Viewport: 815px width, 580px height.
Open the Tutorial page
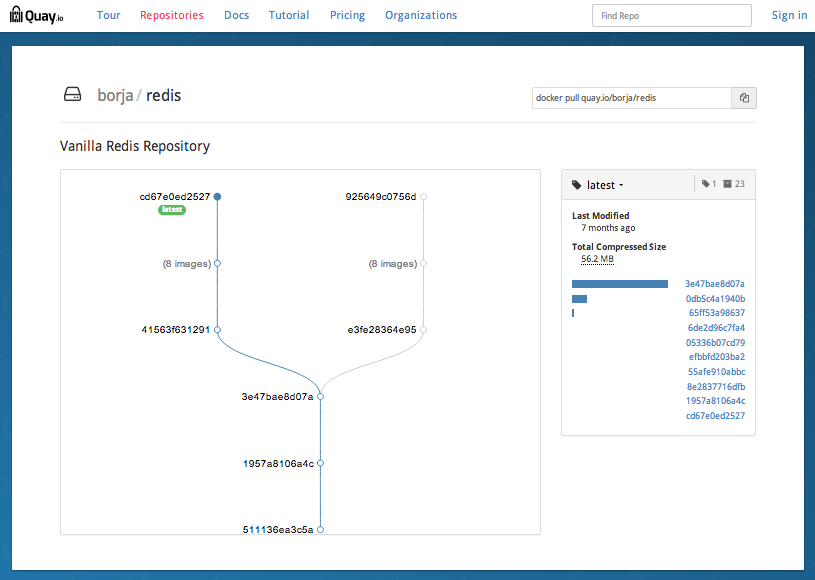coord(289,15)
